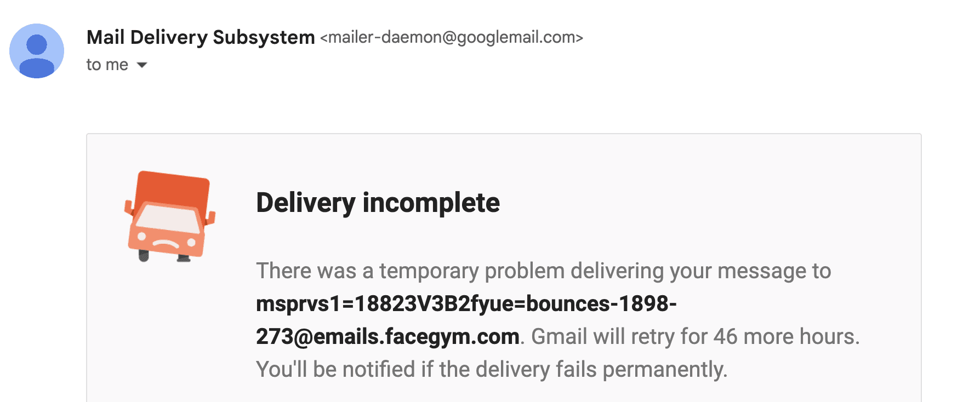Click the number "46" in retry text
The height and width of the screenshot is (402, 980).
(x=725, y=336)
